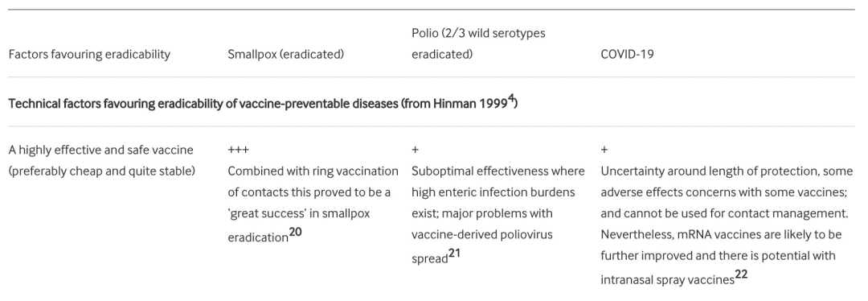Open citation 20 after smallpox eradication
Screen dimensions: 868x301
coord(296,233)
